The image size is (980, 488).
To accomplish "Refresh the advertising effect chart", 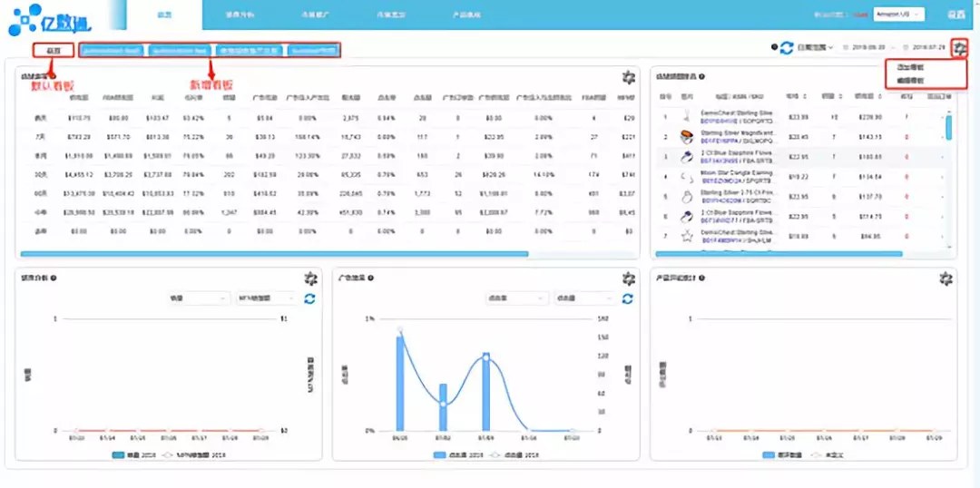I will click(x=628, y=298).
